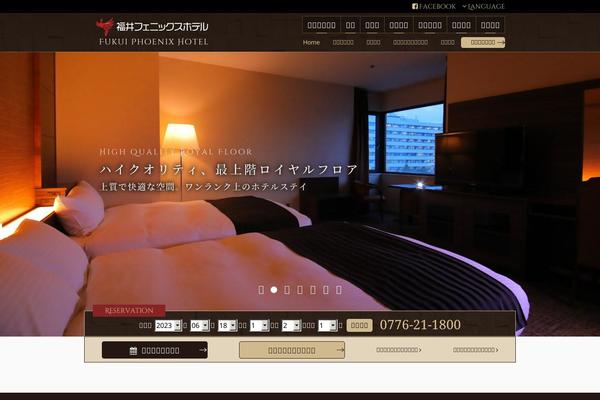Click the hero heading ハイクオリティ、最上階ロイヤルフロア
The width and height of the screenshot is (600, 400).
click(x=229, y=169)
